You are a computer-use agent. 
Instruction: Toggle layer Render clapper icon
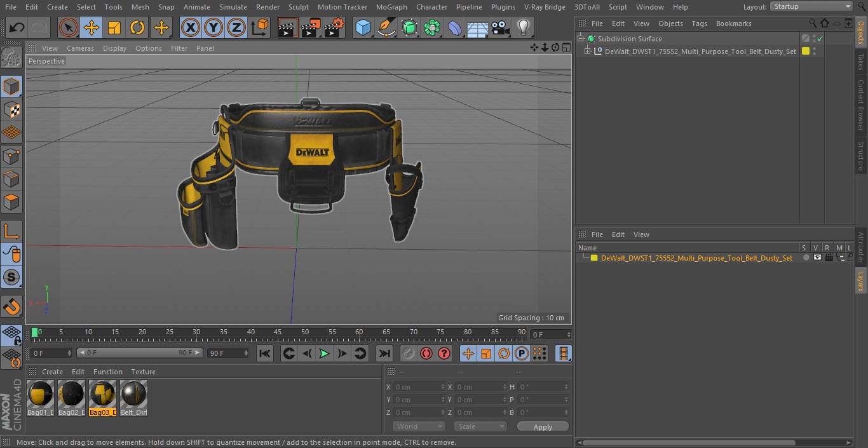point(829,258)
